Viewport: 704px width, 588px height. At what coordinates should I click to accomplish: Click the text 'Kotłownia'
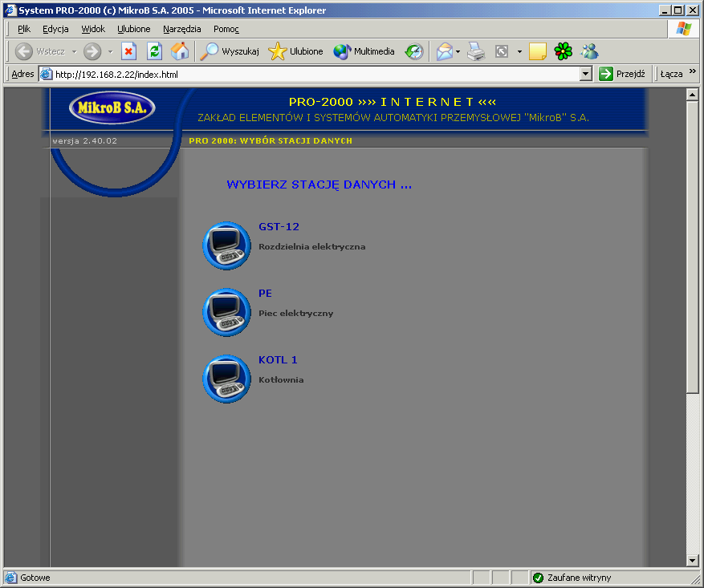pos(281,380)
